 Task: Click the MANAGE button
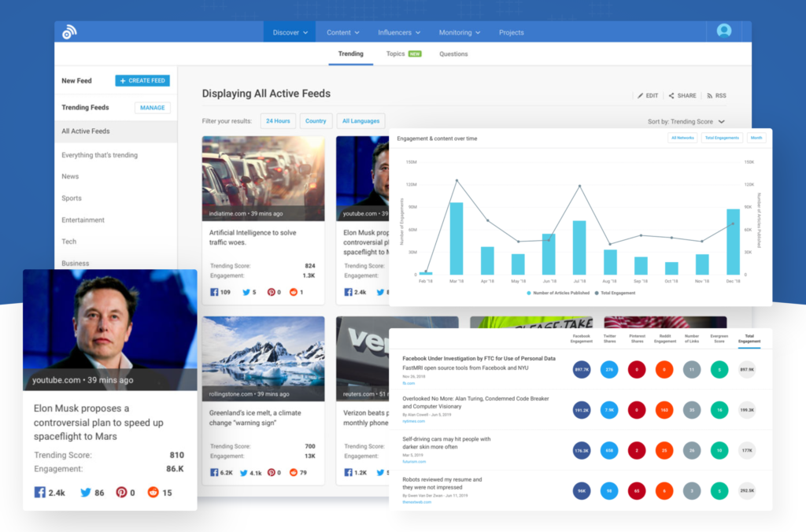pos(153,108)
